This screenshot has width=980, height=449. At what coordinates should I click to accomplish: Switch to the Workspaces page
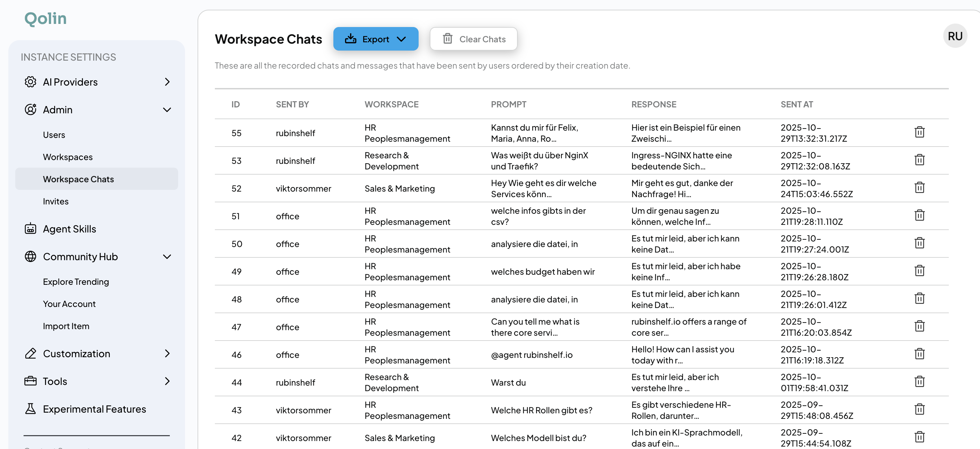click(x=68, y=157)
